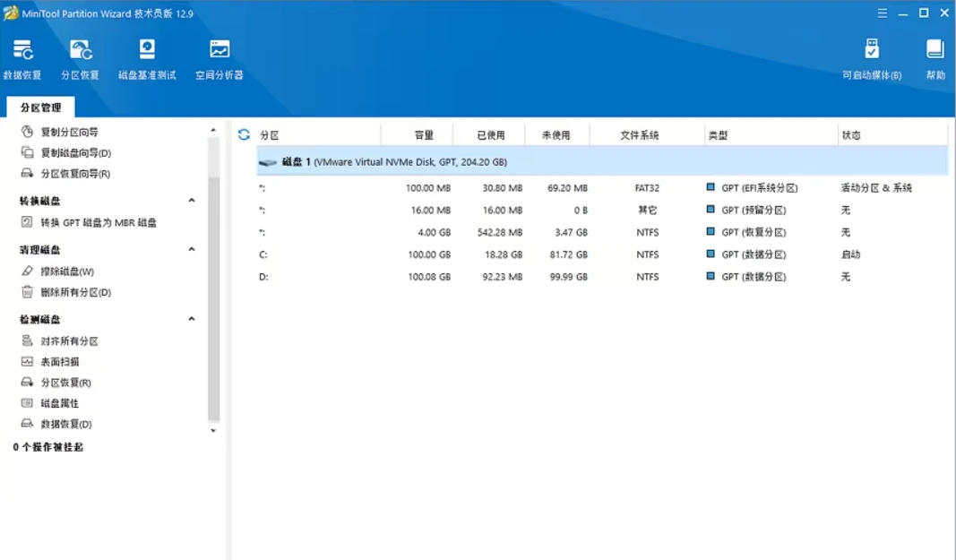This screenshot has height=560, width=956.
Task: Click the 数据恢复(D) icon in sidebar
Action: (x=27, y=423)
